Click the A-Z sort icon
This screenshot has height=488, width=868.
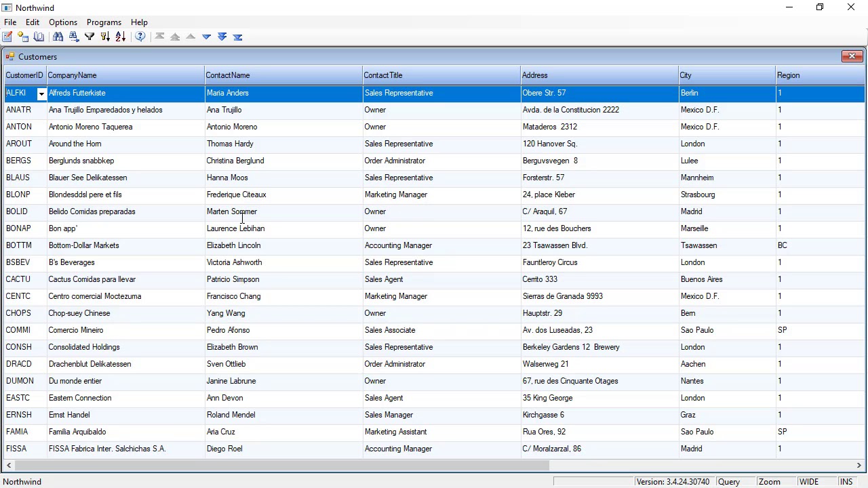click(121, 37)
